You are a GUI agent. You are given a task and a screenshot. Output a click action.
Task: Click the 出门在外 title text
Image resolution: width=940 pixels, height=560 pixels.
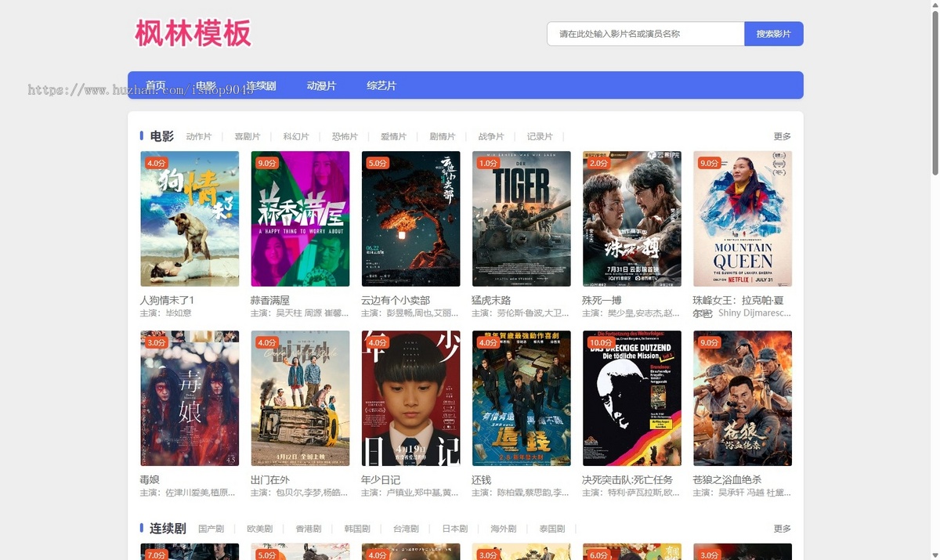tap(270, 479)
